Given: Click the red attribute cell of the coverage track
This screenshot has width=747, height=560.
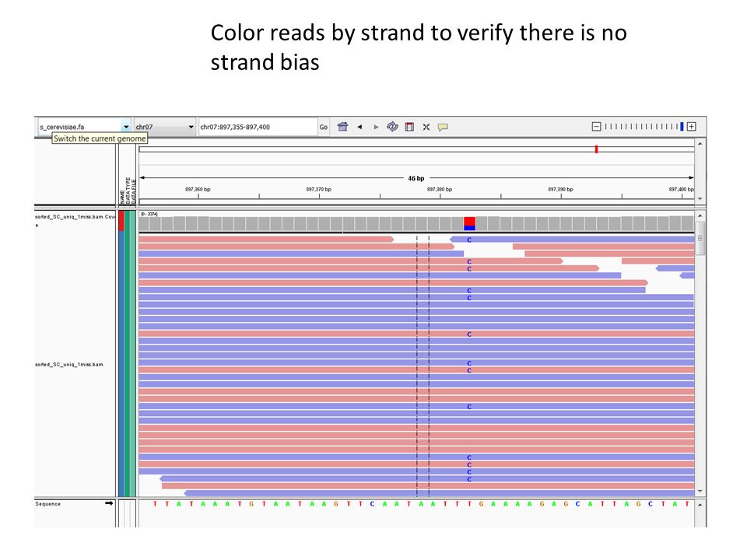Looking at the screenshot, I should click(121, 221).
